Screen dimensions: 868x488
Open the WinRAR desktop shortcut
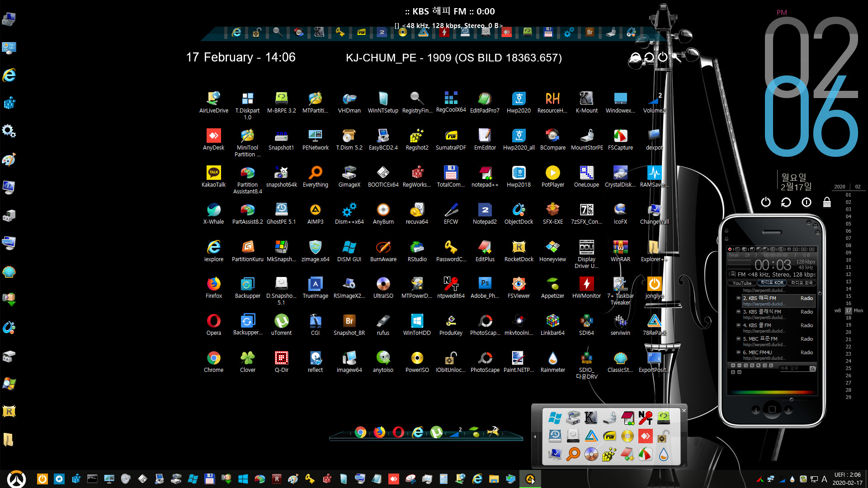pyautogui.click(x=620, y=251)
